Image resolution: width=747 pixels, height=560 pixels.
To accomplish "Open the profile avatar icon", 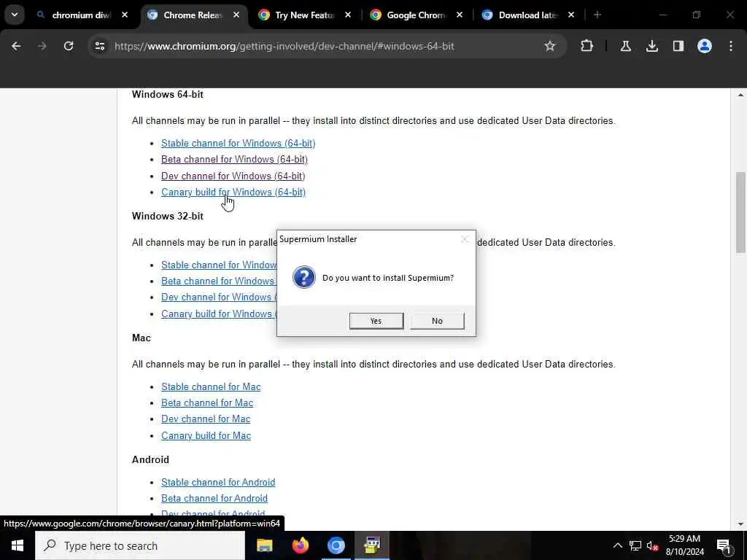I will coord(705,46).
